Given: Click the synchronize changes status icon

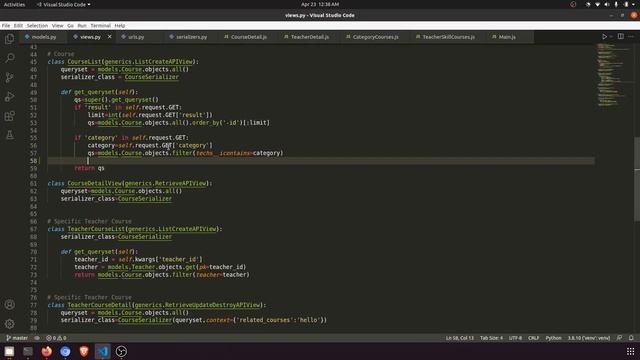Looking at the screenshot, I should tap(37, 338).
